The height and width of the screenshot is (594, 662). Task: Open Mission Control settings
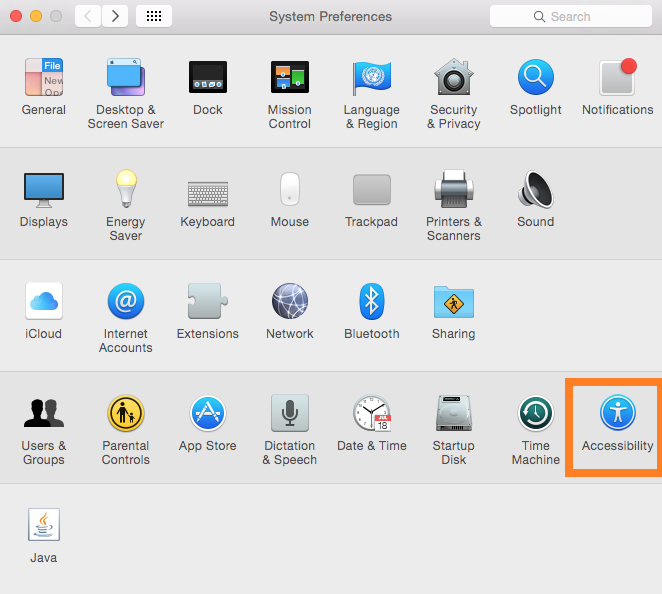tap(289, 78)
